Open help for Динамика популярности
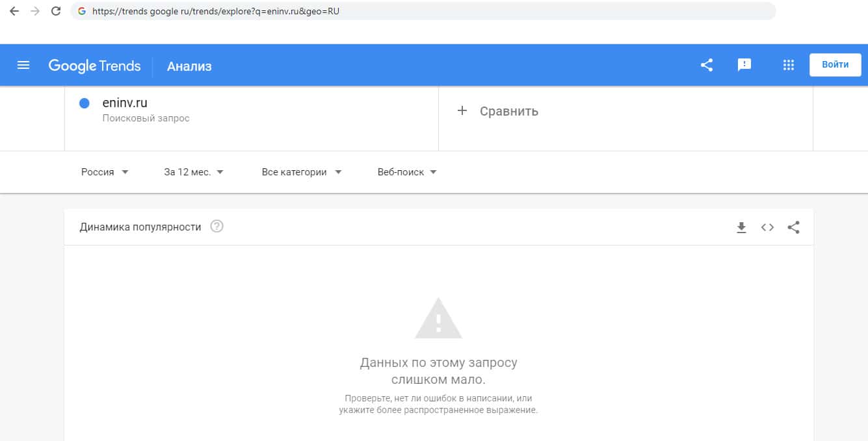This screenshot has width=868, height=441. click(x=217, y=227)
